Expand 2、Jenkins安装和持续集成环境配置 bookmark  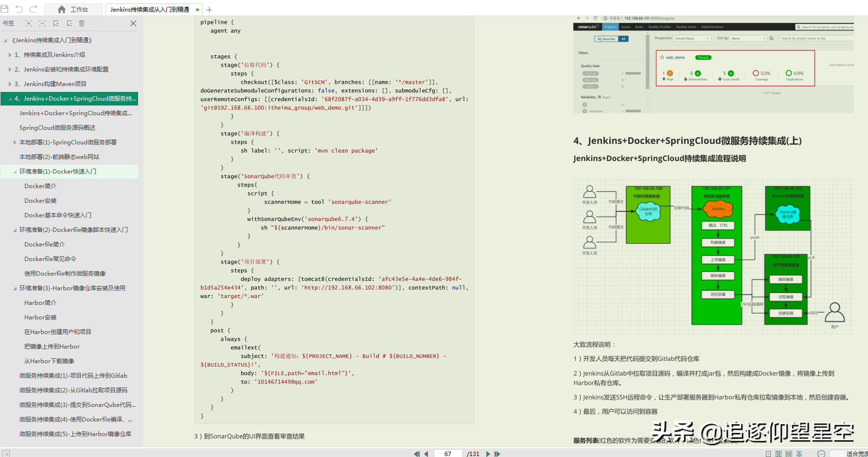click(x=10, y=70)
